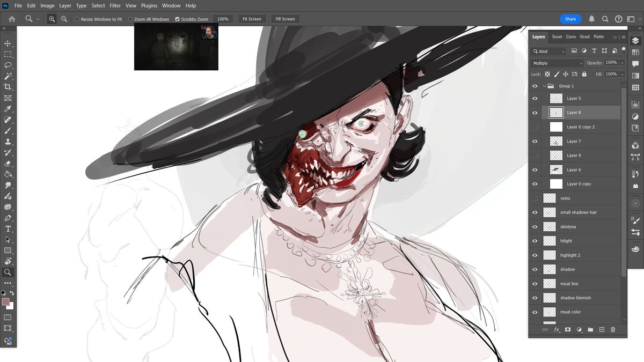The image size is (644, 362).
Task: Open Zoom tool preset picker arrow
Action: (x=38, y=19)
